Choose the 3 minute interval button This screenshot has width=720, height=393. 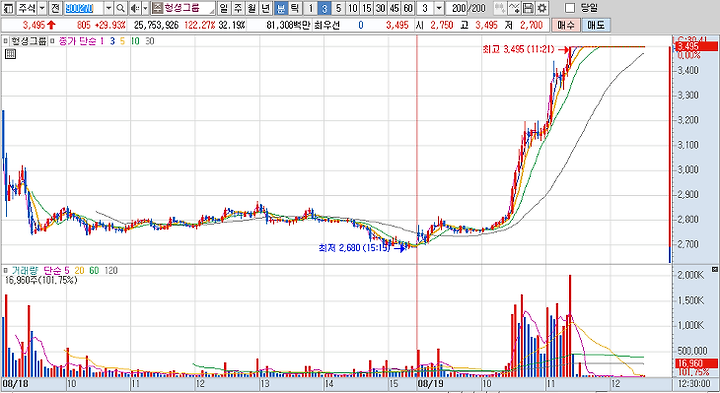(x=324, y=8)
